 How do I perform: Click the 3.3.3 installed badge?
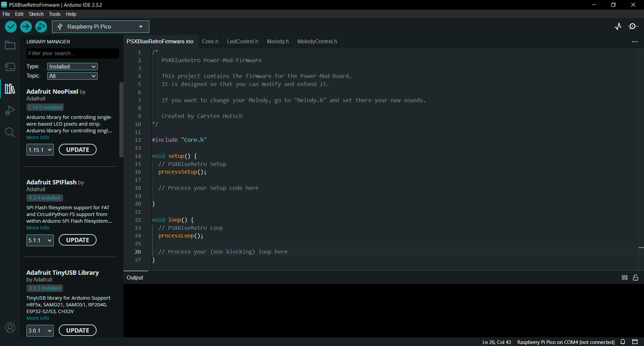click(x=45, y=288)
